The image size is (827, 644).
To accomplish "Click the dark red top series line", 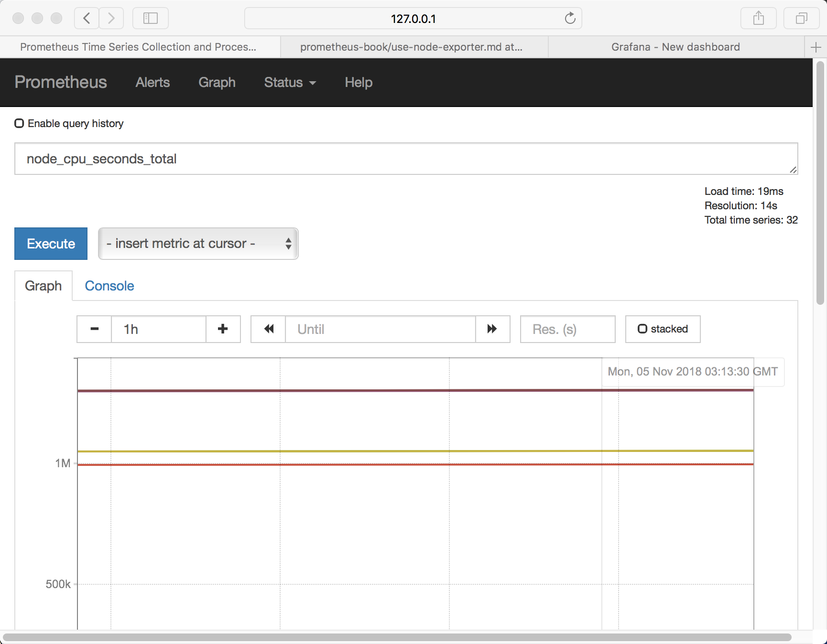I will click(415, 390).
